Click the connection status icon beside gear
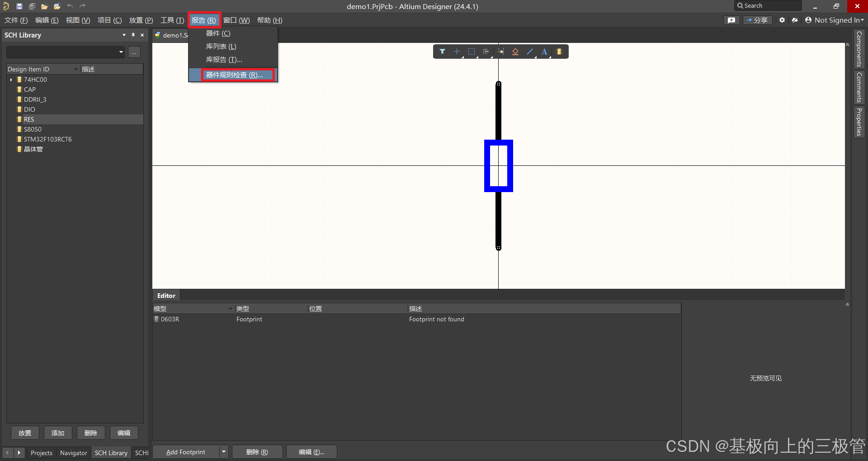The image size is (868, 461). click(x=795, y=20)
